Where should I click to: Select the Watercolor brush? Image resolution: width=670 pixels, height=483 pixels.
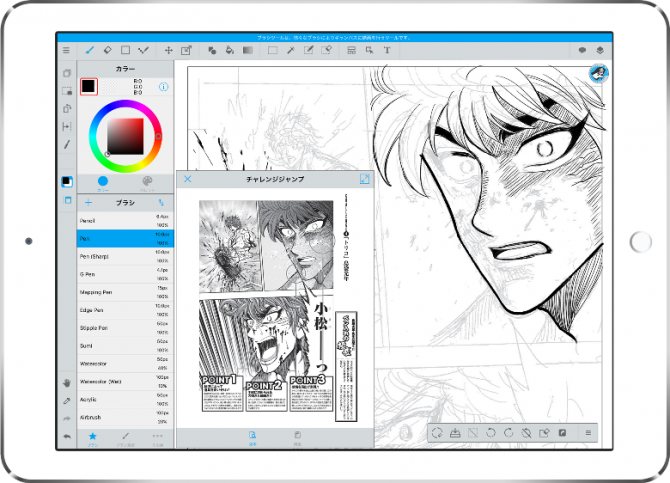pos(125,364)
